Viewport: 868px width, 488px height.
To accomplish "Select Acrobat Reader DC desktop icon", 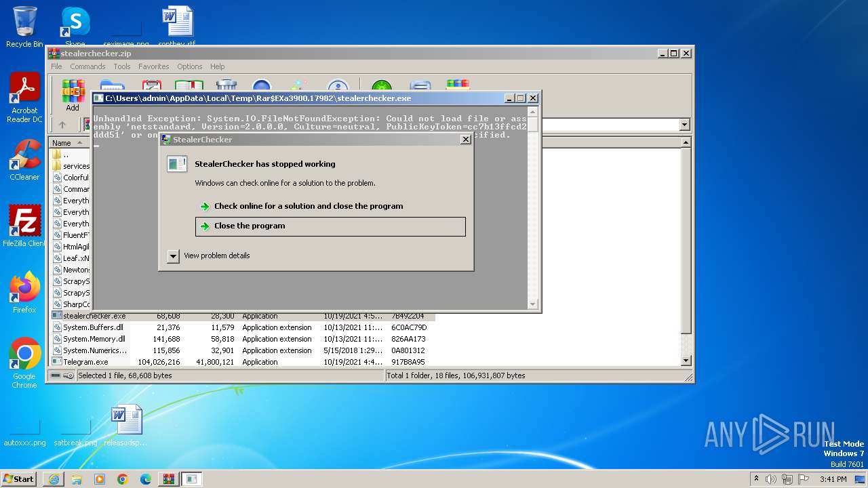I will click(24, 98).
